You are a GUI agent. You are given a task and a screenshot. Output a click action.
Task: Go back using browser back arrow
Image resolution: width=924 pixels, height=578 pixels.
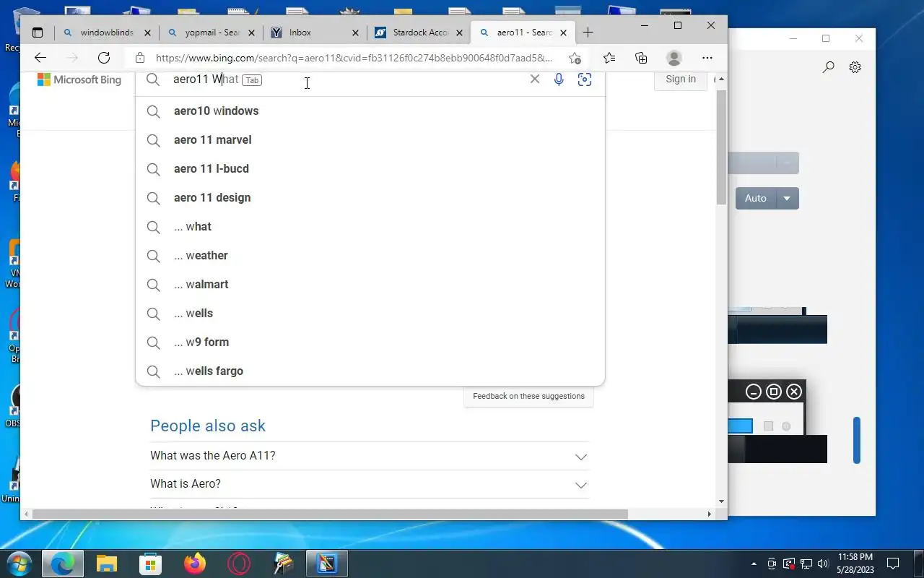40,58
